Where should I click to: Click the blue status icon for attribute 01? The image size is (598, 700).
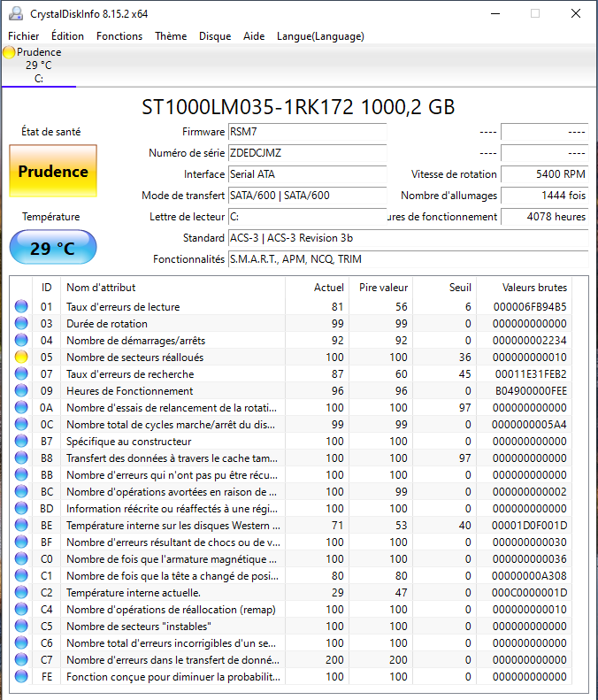coord(21,307)
